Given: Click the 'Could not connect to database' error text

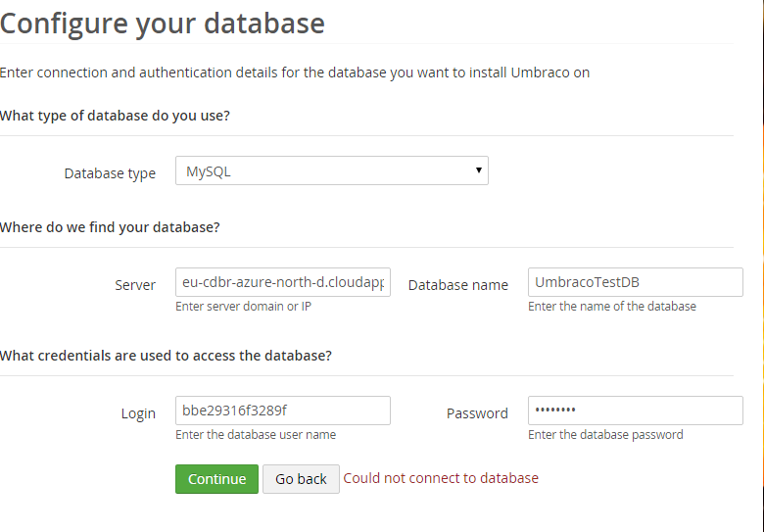Looking at the screenshot, I should click(441, 478).
